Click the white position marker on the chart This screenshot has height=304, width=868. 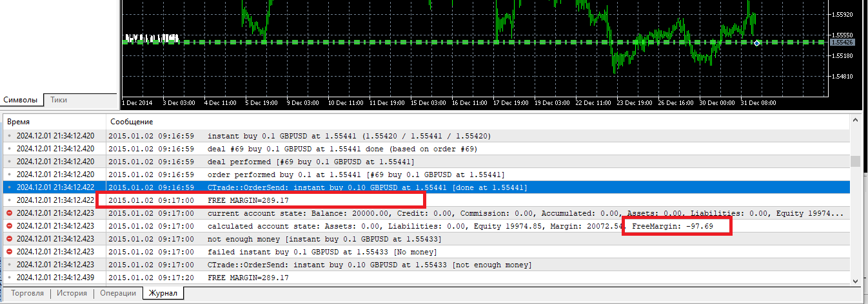tap(756, 43)
